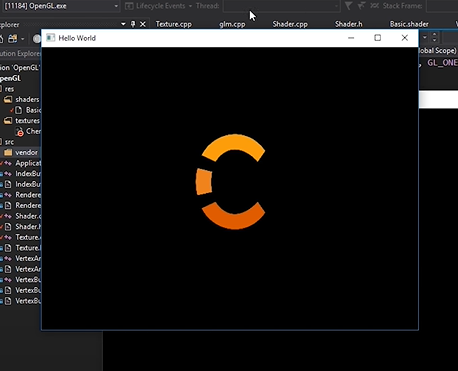Click the split editor stepper near the dropdown
This screenshot has height=371, width=458.
[x=434, y=37]
